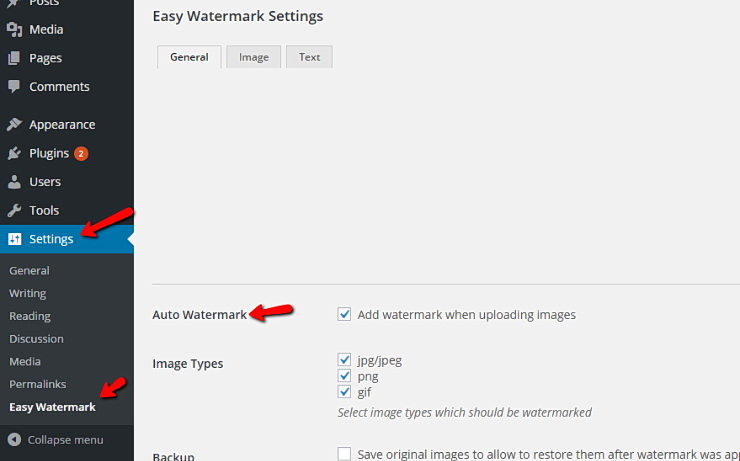Screen dimensions: 740x461
Task: Open the Permalinks settings submenu item
Action: [38, 384]
